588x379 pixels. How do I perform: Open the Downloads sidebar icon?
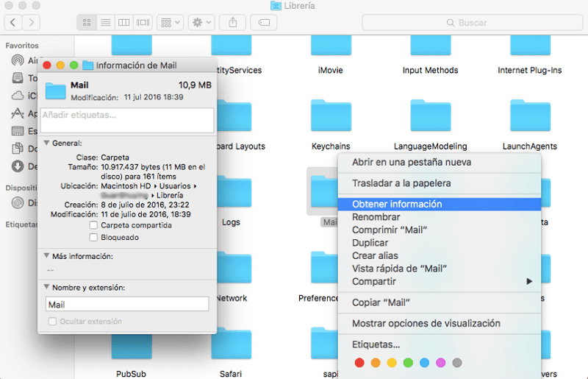(x=18, y=166)
